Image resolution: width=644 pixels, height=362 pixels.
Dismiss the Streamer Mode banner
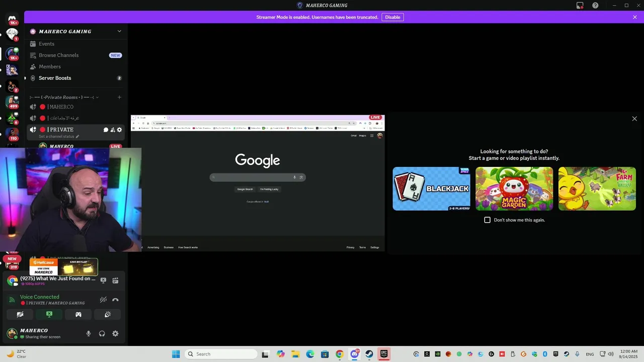tap(635, 17)
